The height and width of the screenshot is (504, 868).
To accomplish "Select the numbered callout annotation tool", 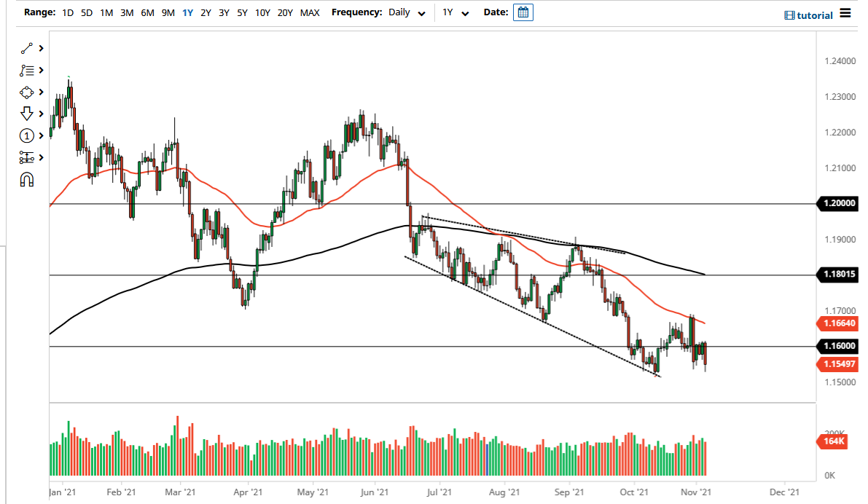I will pos(27,135).
